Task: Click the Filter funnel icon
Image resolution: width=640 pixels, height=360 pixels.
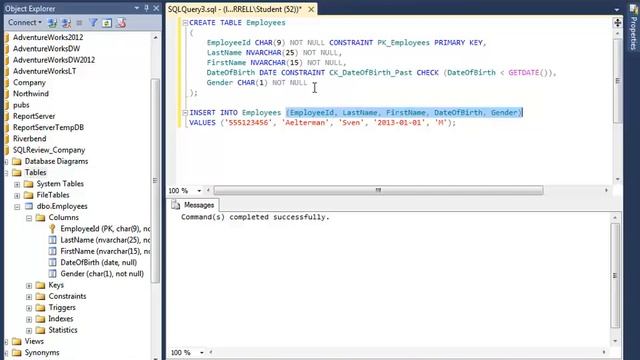Action: [93, 23]
